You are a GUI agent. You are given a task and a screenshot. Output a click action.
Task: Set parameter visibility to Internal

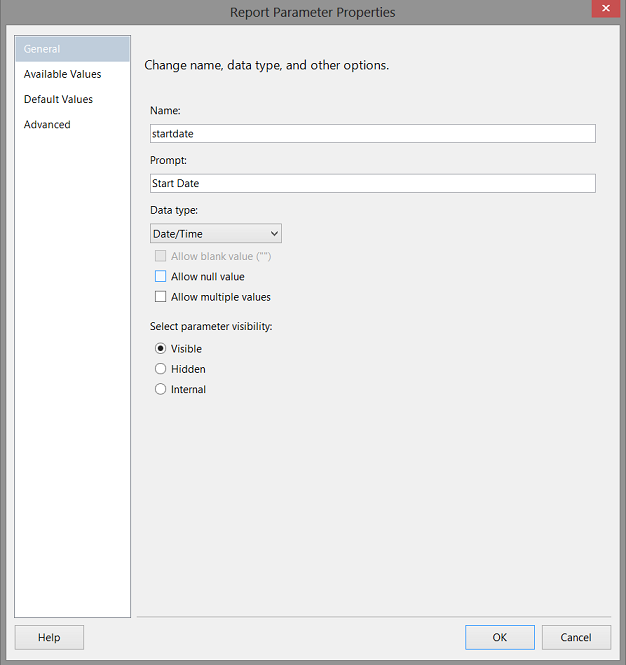(x=161, y=390)
